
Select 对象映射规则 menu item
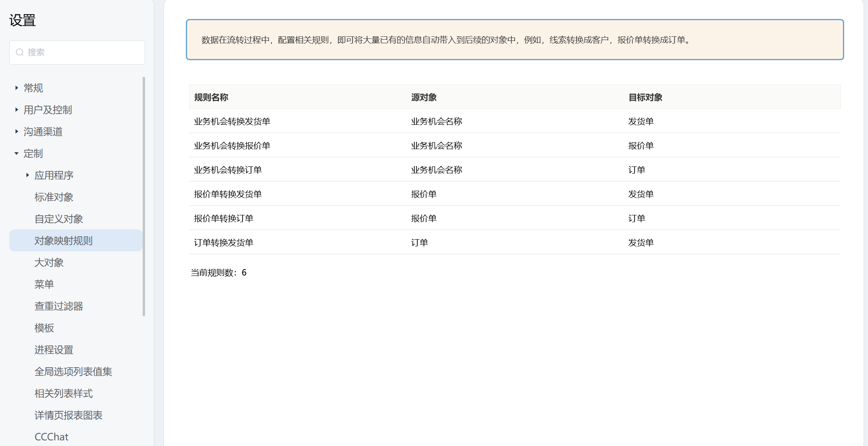[63, 241]
